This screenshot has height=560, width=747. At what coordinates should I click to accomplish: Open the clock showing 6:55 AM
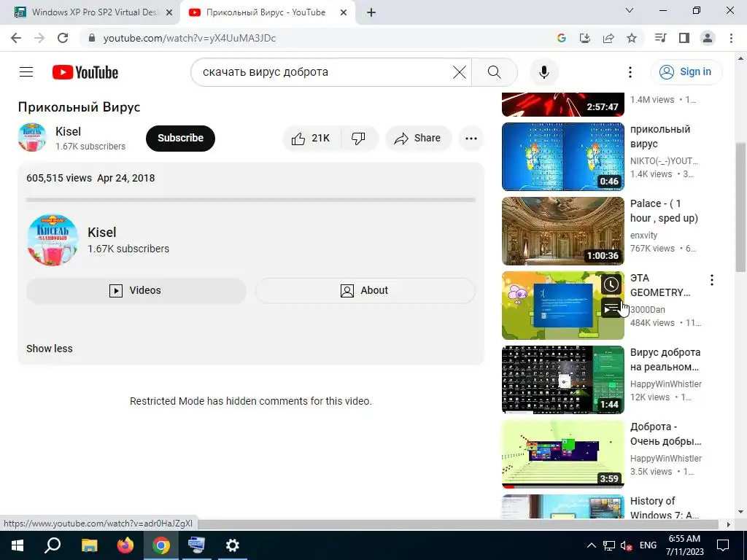(x=684, y=545)
